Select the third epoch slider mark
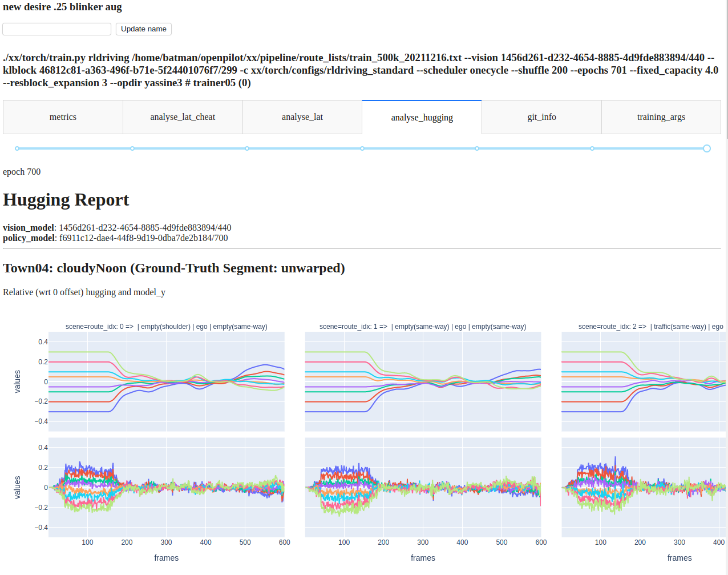The height and width of the screenshot is (575, 728). pyautogui.click(x=247, y=148)
